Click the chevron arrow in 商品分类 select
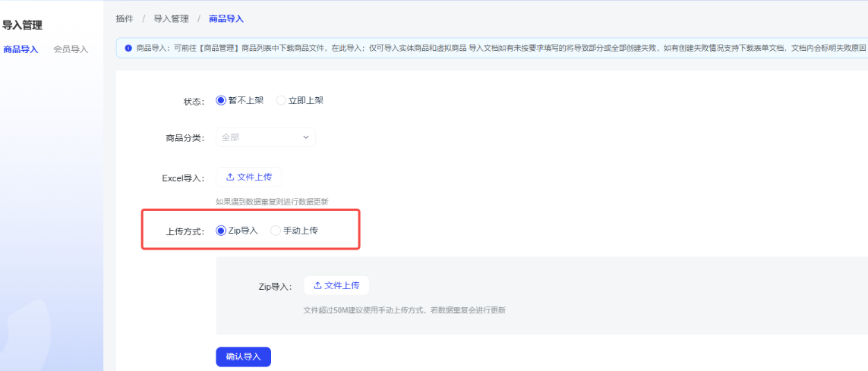The height and width of the screenshot is (371, 868). (306, 137)
